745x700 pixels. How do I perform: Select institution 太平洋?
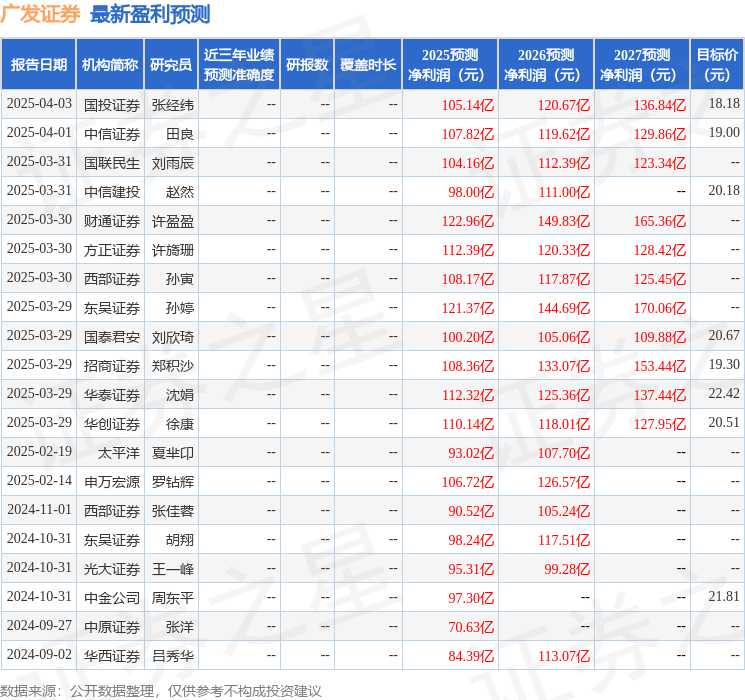click(x=119, y=453)
